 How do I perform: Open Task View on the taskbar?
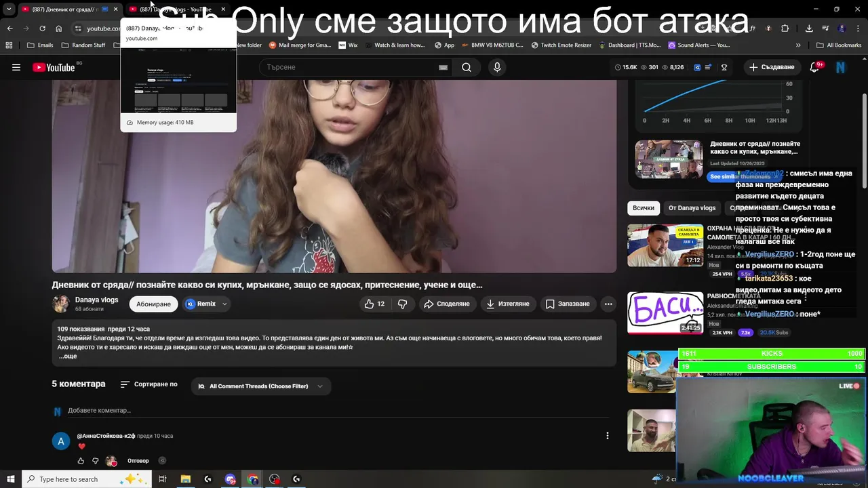(163, 479)
